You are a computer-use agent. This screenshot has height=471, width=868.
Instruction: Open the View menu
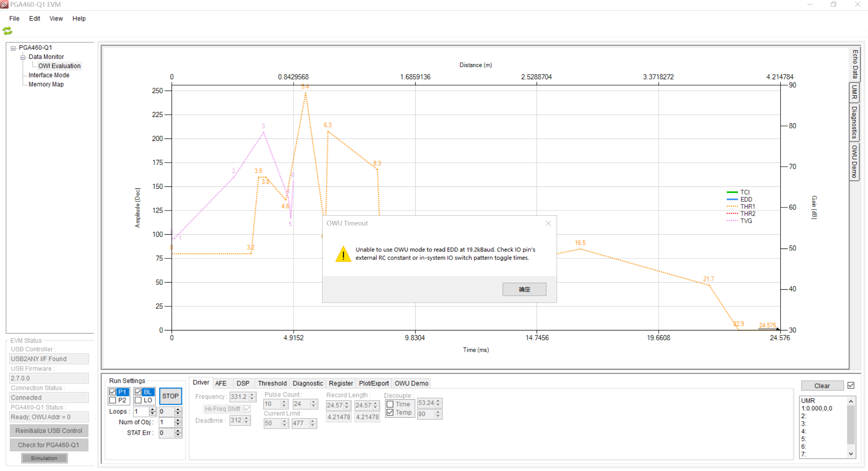point(56,18)
